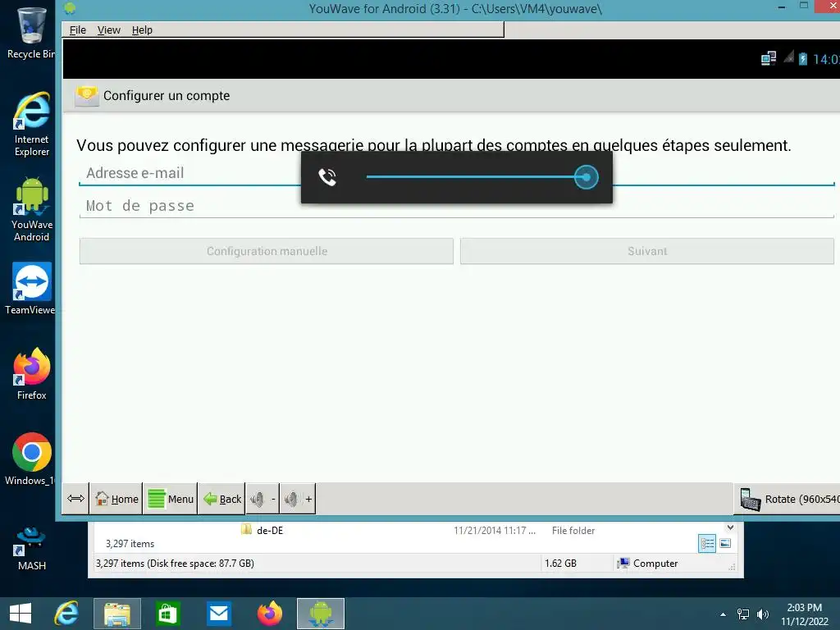Click the Suivant button
Screen dimensions: 840x630
click(647, 251)
